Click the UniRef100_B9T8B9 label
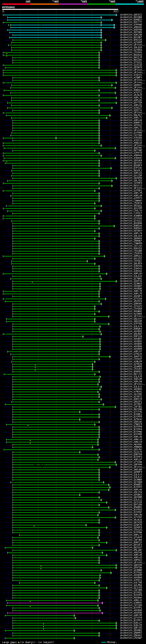Image resolution: width=146 pixels, height=644 pixels. pyautogui.click(x=131, y=32)
